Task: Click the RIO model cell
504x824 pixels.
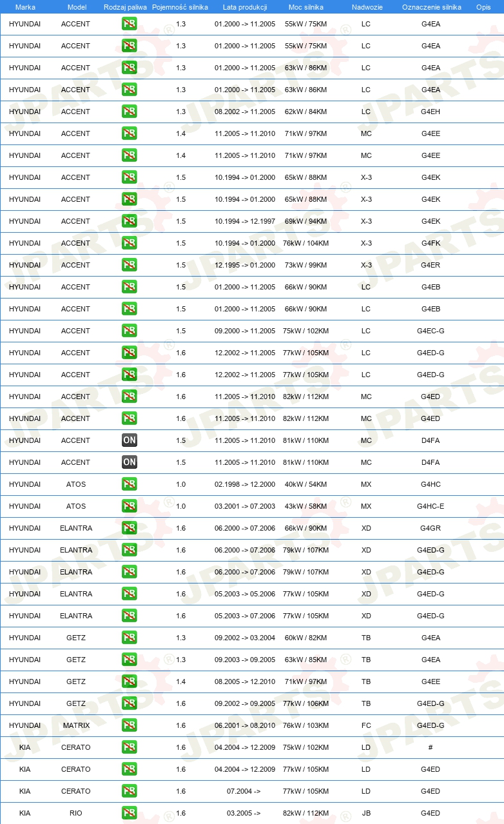Action: point(76,813)
